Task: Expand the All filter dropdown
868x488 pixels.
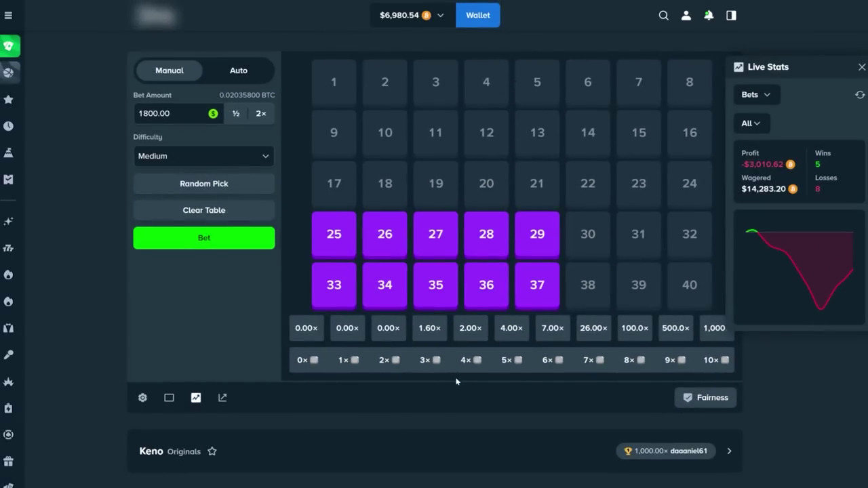Action: coord(751,123)
